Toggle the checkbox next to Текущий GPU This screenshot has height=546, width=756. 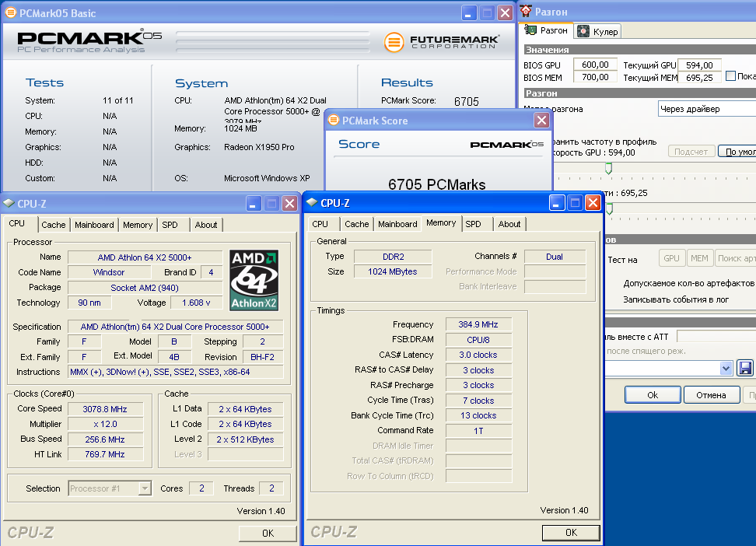pos(730,75)
